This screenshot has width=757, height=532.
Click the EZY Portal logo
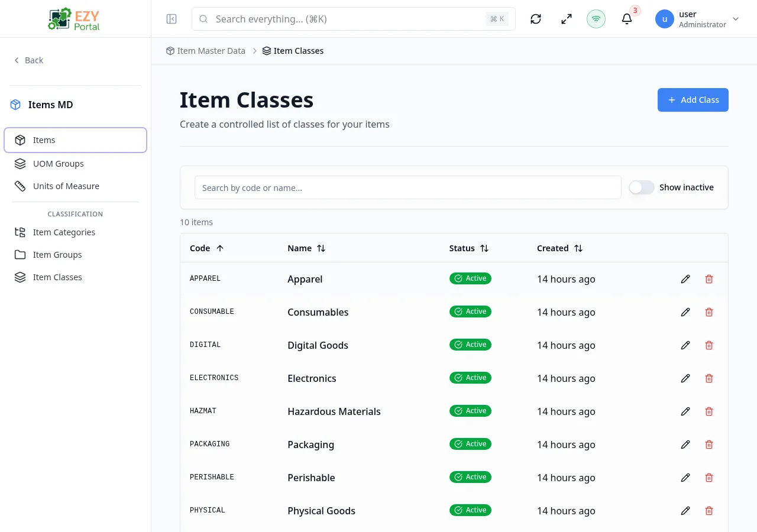pos(75,19)
